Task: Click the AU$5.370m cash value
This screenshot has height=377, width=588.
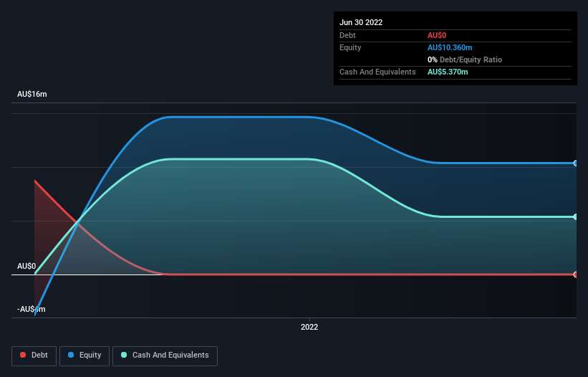Action: click(448, 72)
